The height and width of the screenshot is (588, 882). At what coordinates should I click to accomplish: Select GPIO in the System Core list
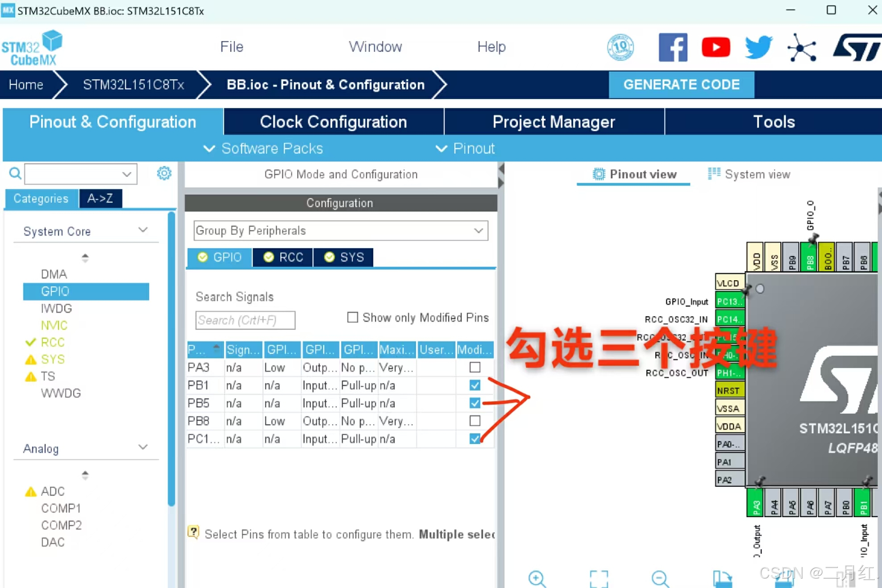tap(54, 291)
